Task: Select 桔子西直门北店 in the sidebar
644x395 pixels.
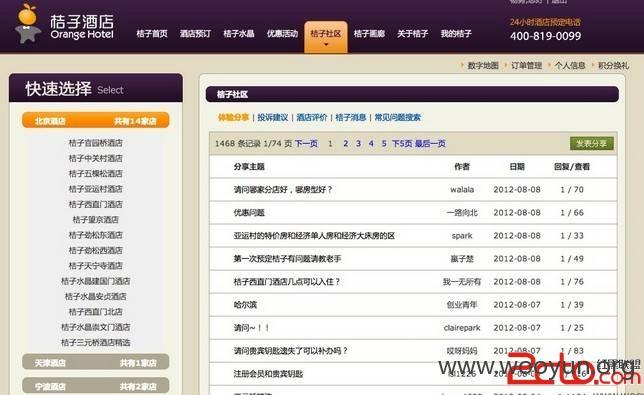Action: click(96, 312)
